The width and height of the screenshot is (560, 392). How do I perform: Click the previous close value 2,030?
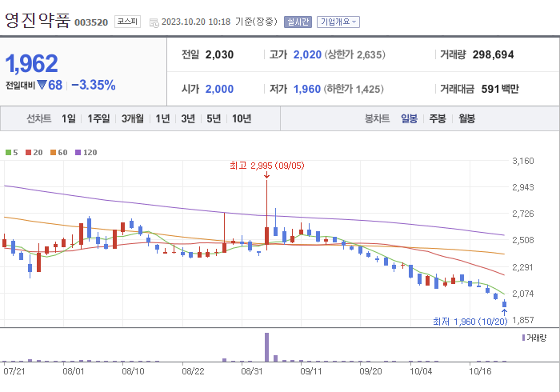[x=219, y=54]
